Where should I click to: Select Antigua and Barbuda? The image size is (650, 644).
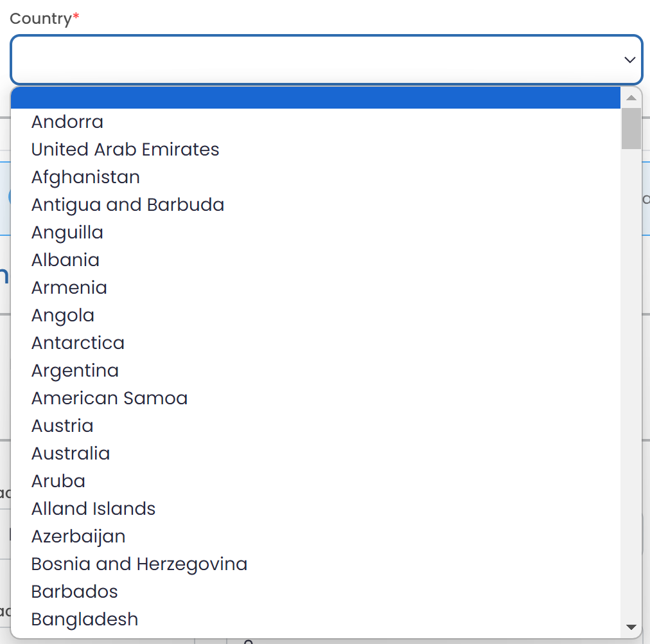tap(128, 204)
